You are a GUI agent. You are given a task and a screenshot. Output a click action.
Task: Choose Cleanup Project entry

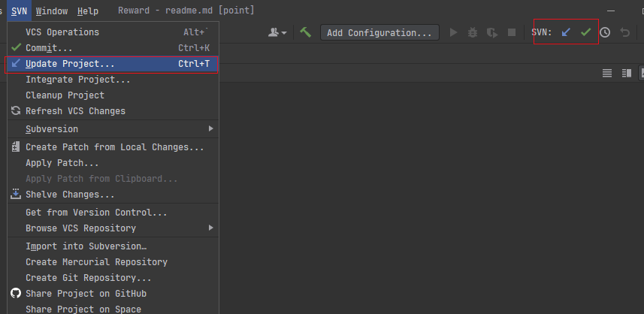(x=113, y=95)
